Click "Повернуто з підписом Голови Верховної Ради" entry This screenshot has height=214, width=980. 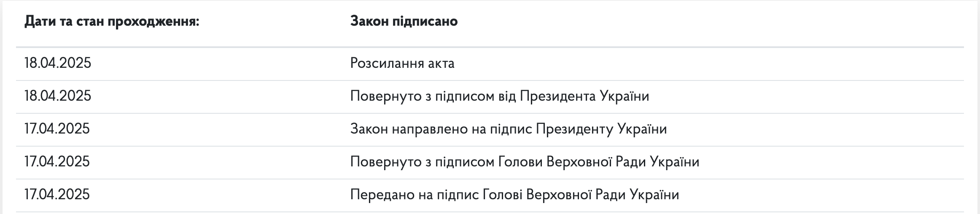(525, 162)
